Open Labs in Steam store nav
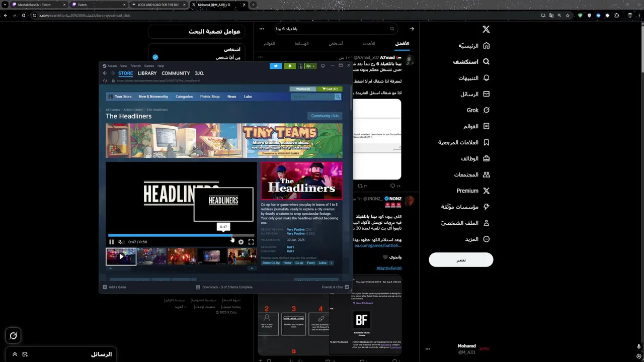This screenshot has height=362, width=644. click(248, 97)
